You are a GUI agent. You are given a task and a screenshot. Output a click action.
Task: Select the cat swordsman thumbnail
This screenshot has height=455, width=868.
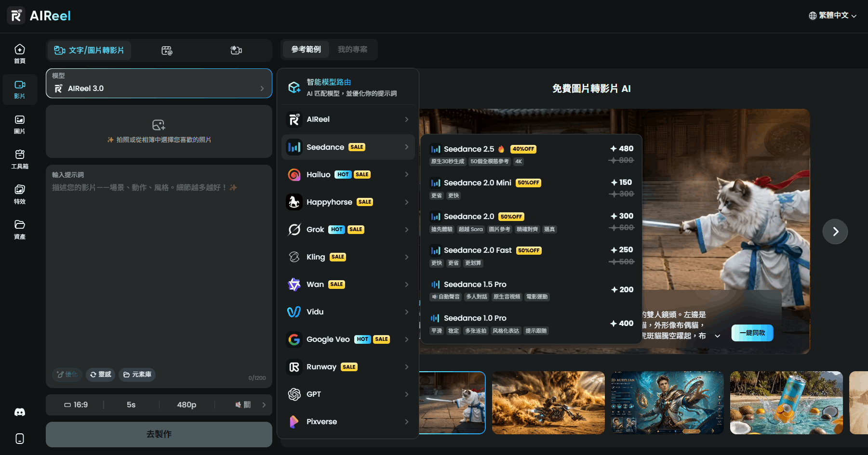coord(452,403)
